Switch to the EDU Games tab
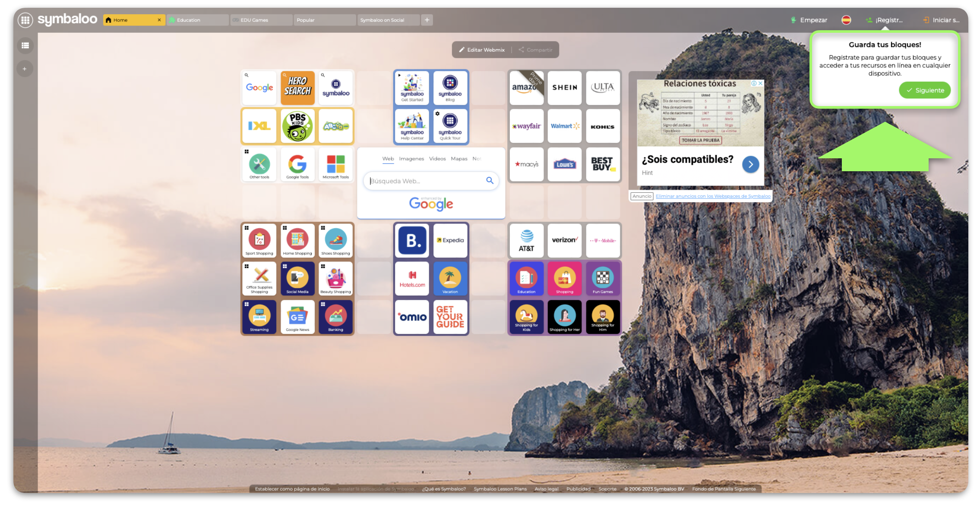The width and height of the screenshot is (980, 509). 261,20
